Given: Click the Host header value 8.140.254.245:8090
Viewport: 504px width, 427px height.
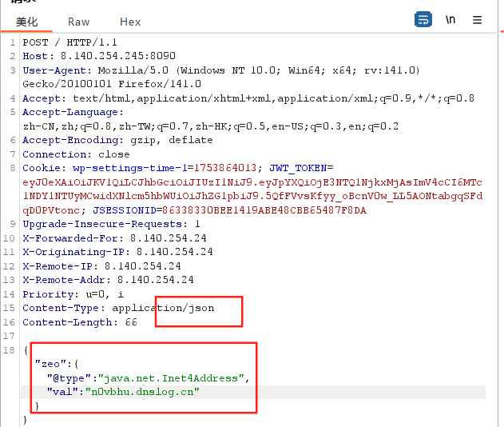Looking at the screenshot, I should (118, 56).
